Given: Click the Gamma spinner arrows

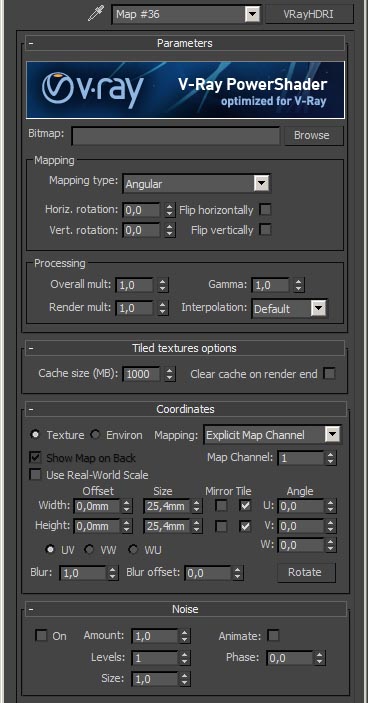Looking at the screenshot, I should (299, 285).
